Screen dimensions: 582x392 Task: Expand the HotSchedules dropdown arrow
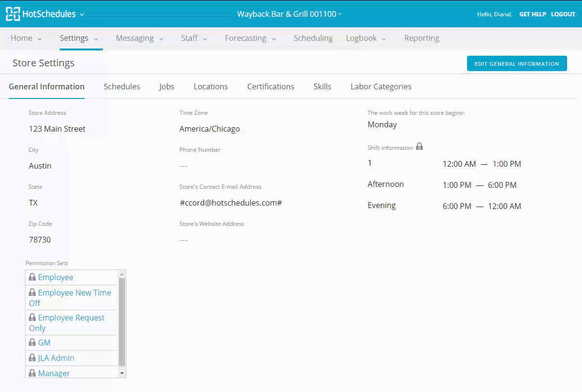(82, 14)
